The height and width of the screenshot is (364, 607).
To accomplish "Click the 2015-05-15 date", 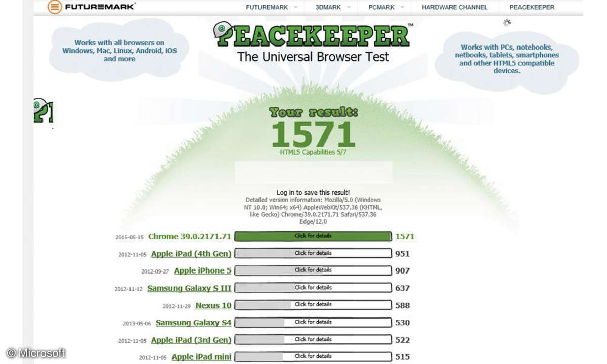I will (x=129, y=237).
